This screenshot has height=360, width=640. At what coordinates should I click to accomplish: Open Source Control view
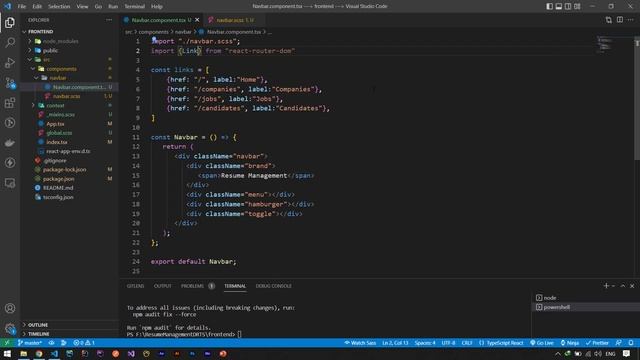(10, 83)
